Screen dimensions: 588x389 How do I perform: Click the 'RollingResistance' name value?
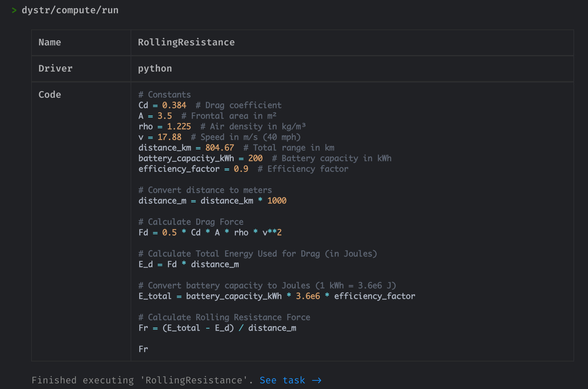(186, 42)
